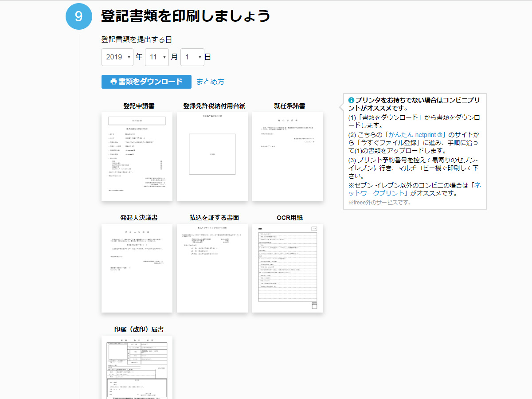
Task: Open the 登記申請書 document preview
Action: click(137, 156)
